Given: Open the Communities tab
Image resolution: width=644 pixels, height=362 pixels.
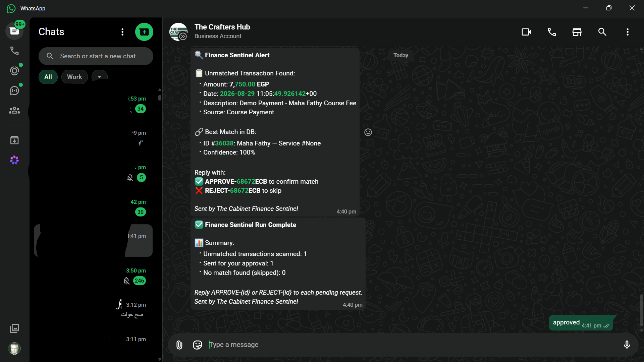Looking at the screenshot, I should [14, 110].
